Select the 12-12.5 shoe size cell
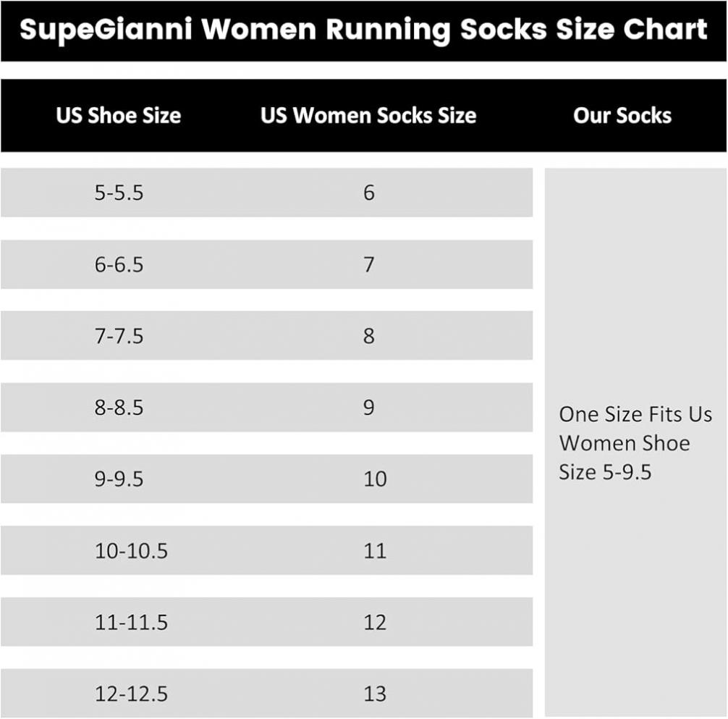 (x=131, y=694)
